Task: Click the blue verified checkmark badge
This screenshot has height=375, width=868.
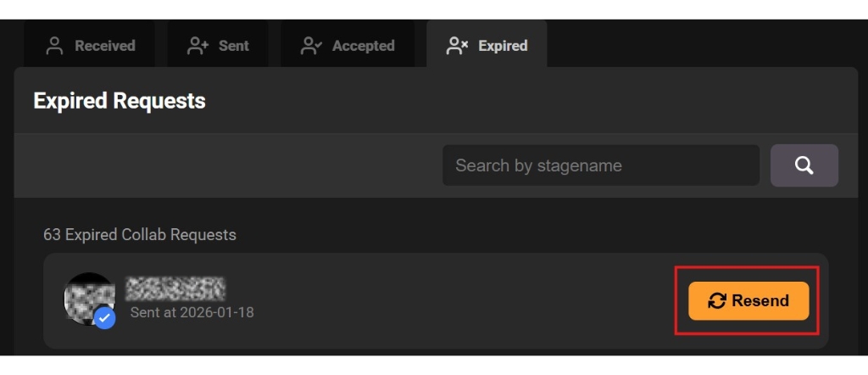Action: click(105, 318)
